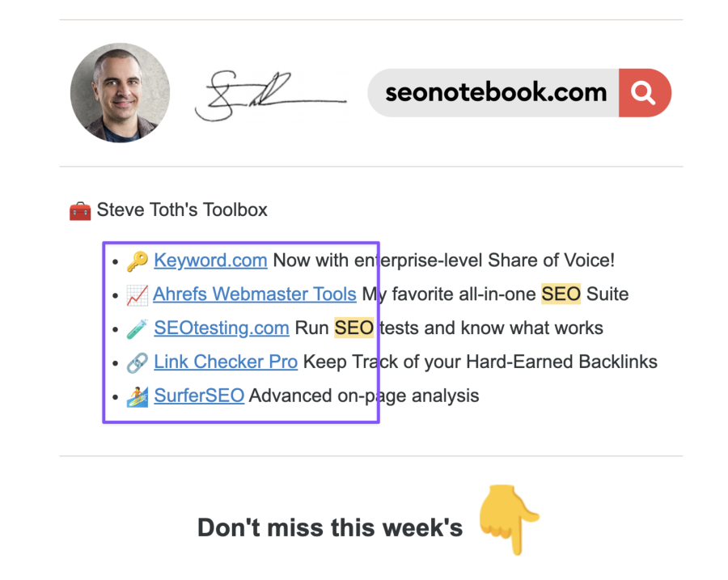Screen dimensions: 728x580
Task: Click the chain link emoji icon
Action: click(x=138, y=362)
